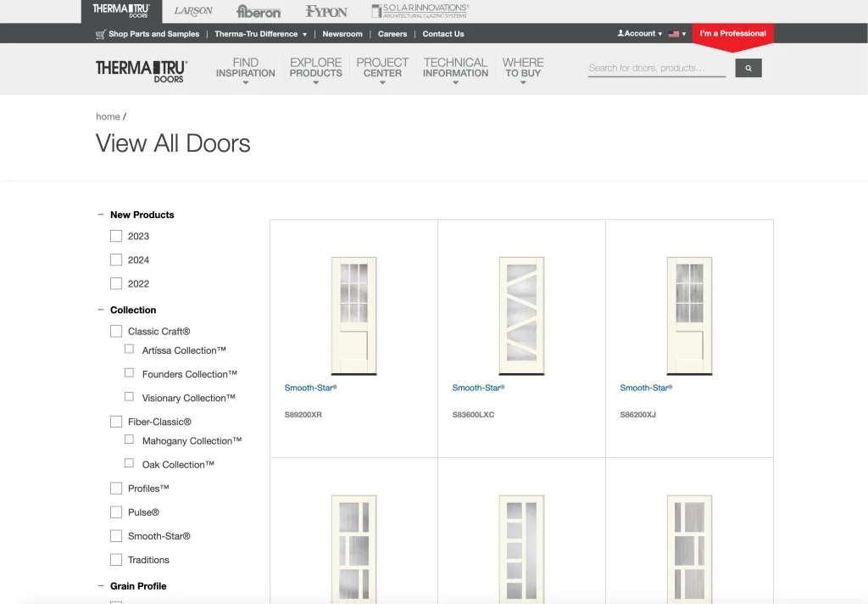Open the Contact Us page
The height and width of the screenshot is (604, 868).
[442, 34]
